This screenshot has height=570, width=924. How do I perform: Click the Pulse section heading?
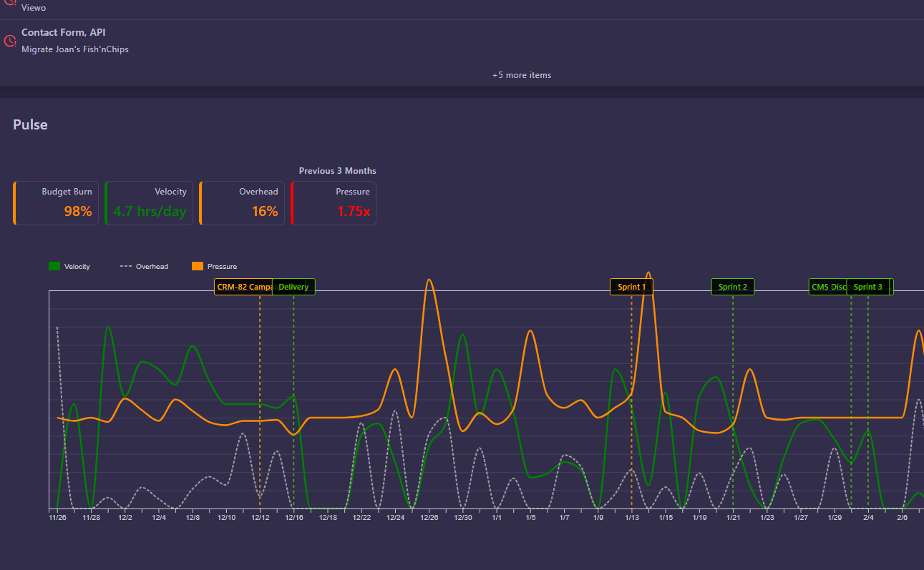pos(30,124)
